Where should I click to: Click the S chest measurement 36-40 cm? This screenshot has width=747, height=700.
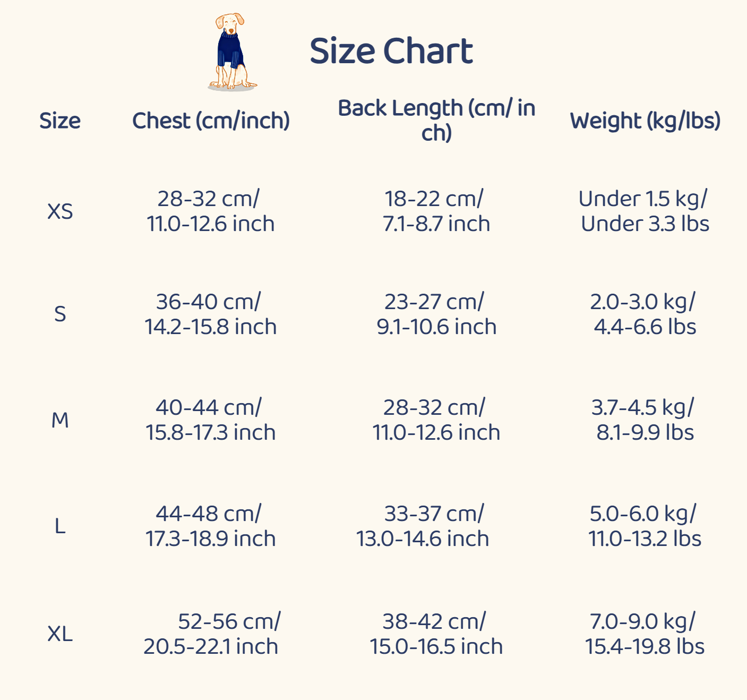click(211, 314)
